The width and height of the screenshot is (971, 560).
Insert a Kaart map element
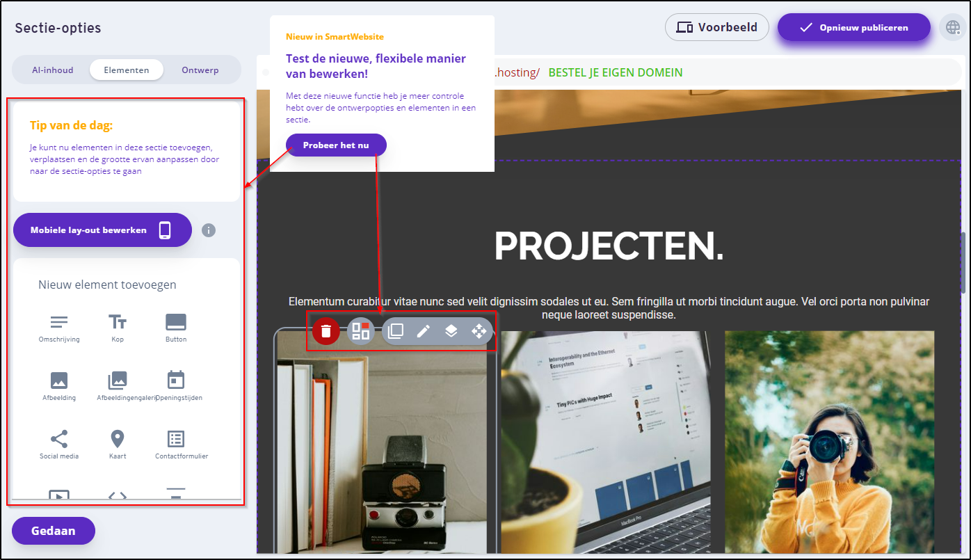(x=118, y=445)
